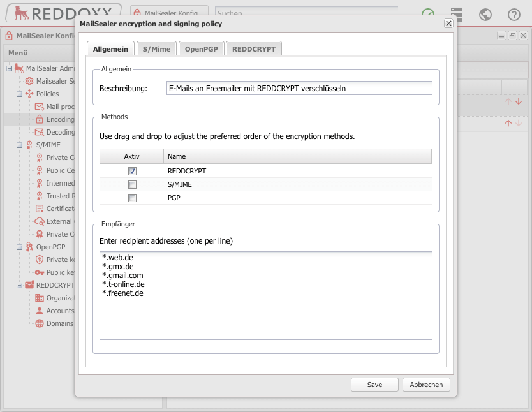Enable the PGP method checkbox
The width and height of the screenshot is (532, 412).
(132, 198)
